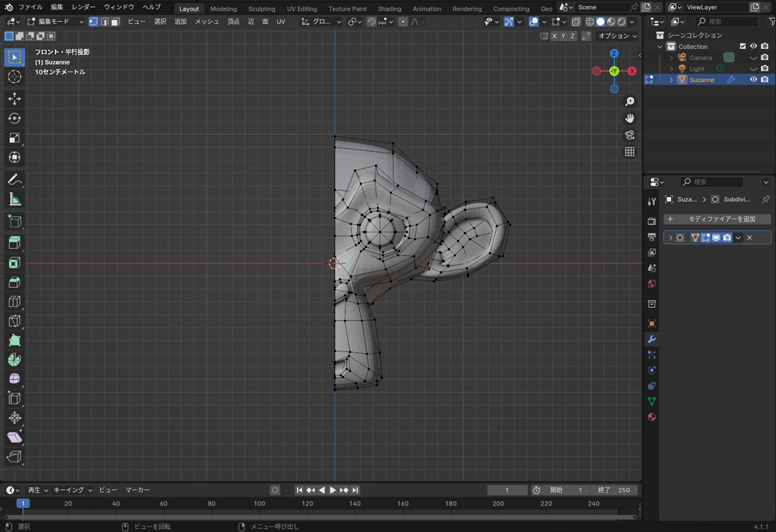Image resolution: width=776 pixels, height=532 pixels.
Task: Open the 編集モード mode dropdown
Action: tap(54, 22)
